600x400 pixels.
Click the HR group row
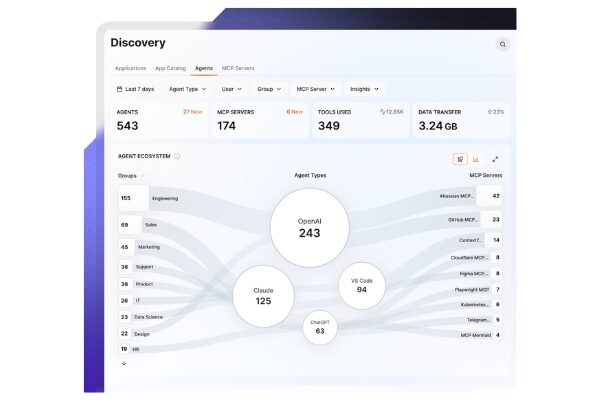tap(130, 349)
